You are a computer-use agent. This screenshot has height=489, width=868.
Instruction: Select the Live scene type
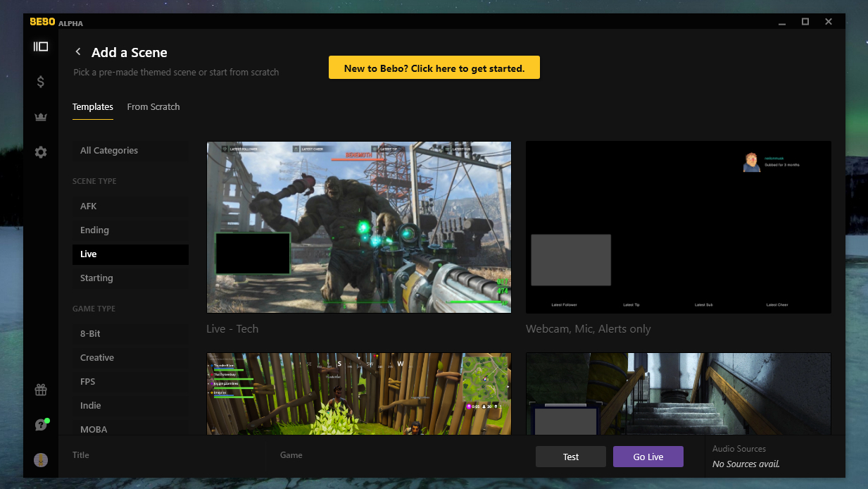[x=130, y=254]
